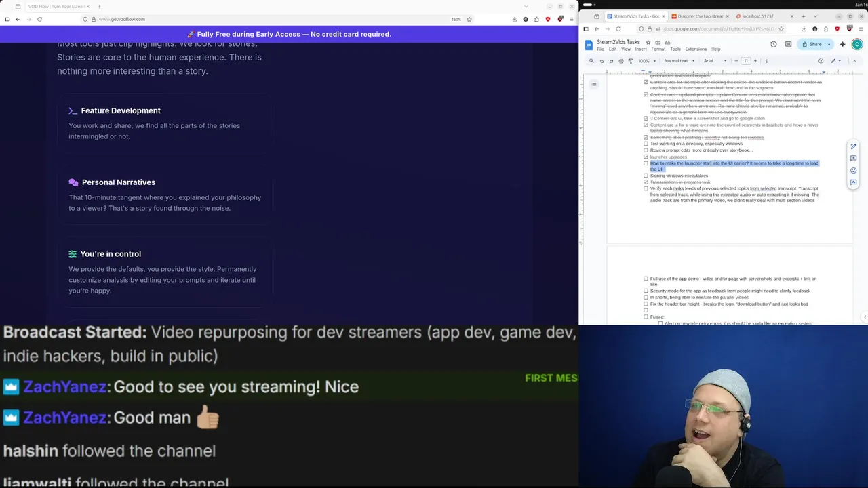Viewport: 868px width, 488px height.
Task: Open the Arial font dropdown
Action: [715, 61]
